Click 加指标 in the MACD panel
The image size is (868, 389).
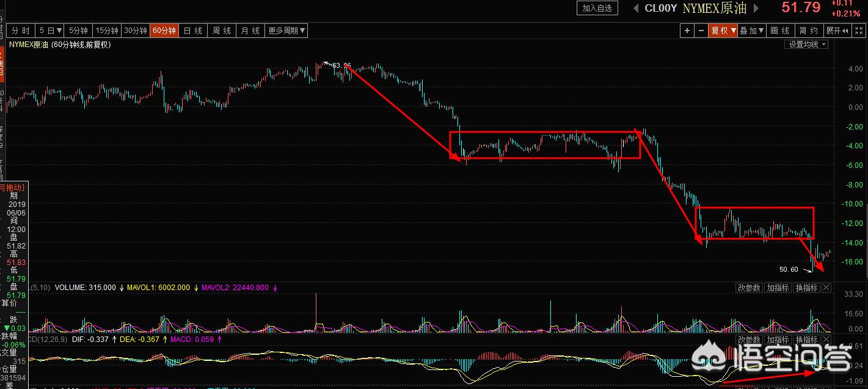[x=778, y=340]
